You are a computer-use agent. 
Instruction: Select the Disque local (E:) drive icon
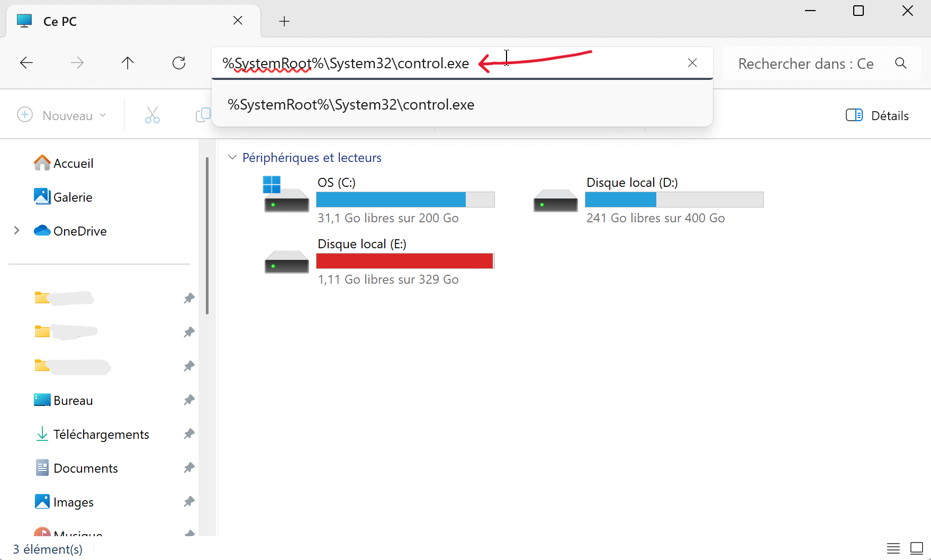tap(286, 262)
